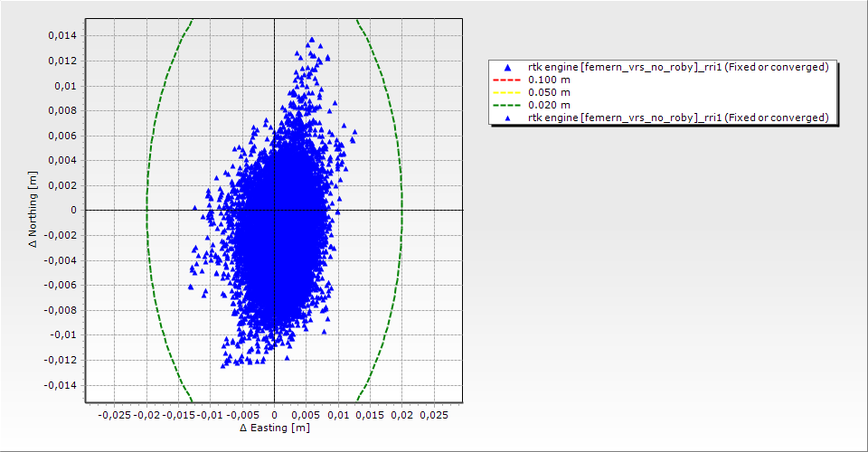Click the green dashed circle at its right edge
Screen dimensions: 868x452
click(x=401, y=210)
